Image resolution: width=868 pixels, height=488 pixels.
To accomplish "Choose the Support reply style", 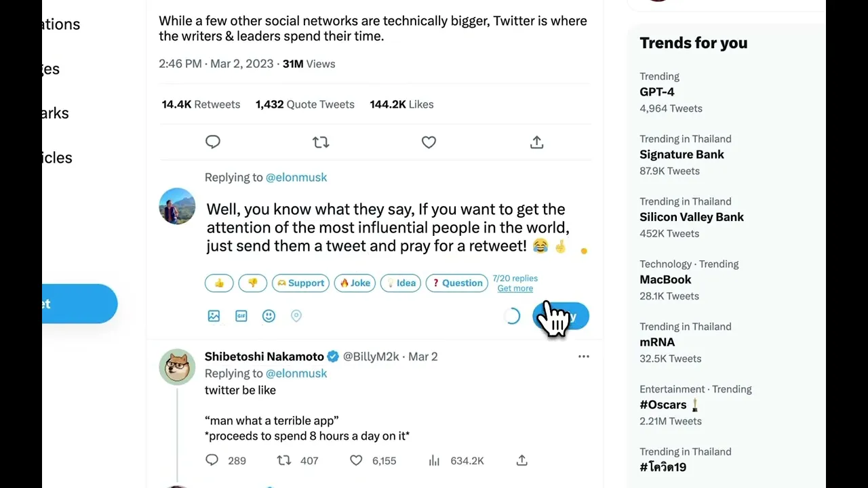I will point(300,283).
